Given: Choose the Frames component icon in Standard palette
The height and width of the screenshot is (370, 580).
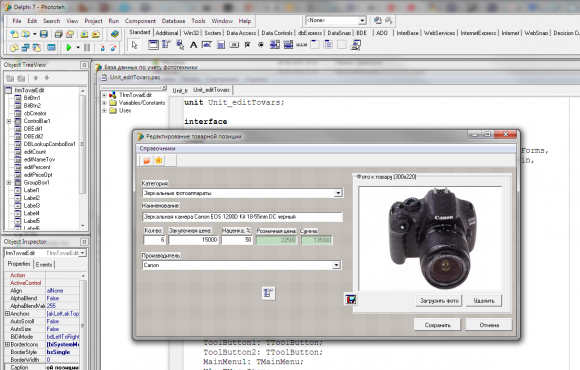Looking at the screenshot, I should [153, 45].
